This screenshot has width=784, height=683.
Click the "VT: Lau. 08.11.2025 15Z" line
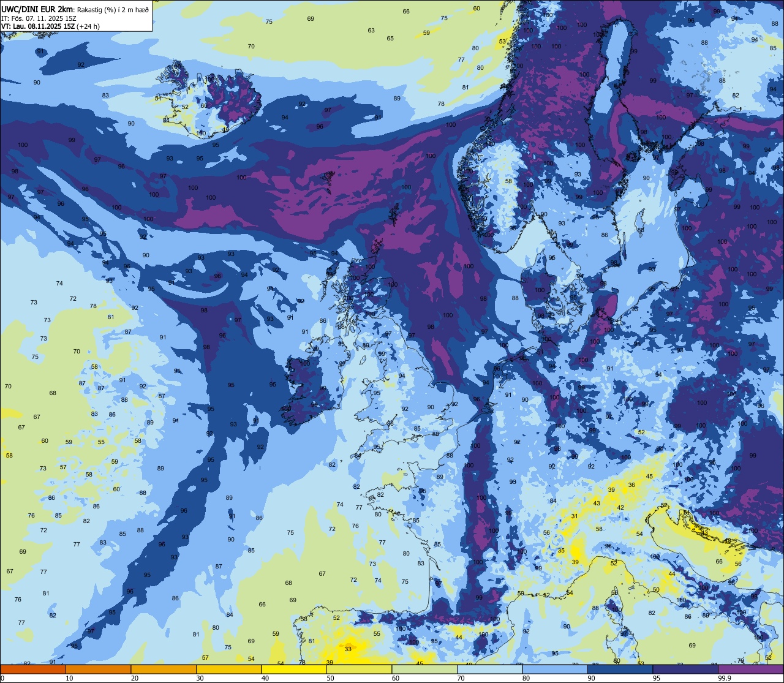click(38, 26)
